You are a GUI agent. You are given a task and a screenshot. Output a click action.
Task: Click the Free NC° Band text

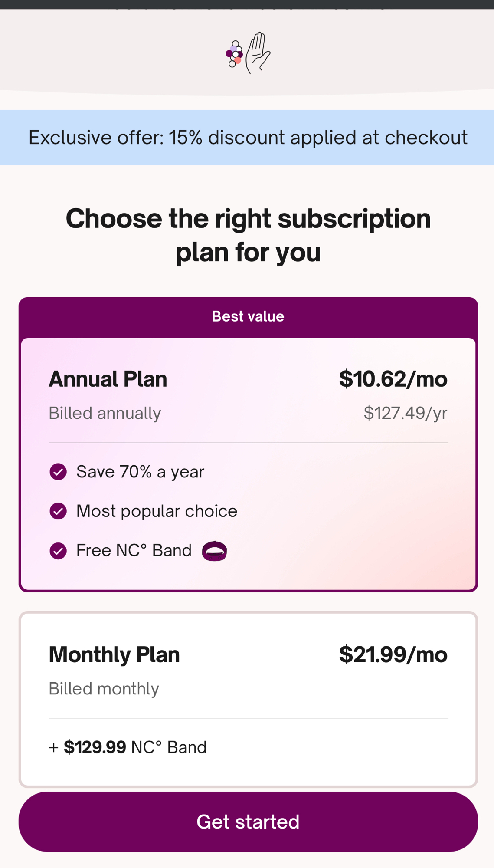click(x=134, y=551)
